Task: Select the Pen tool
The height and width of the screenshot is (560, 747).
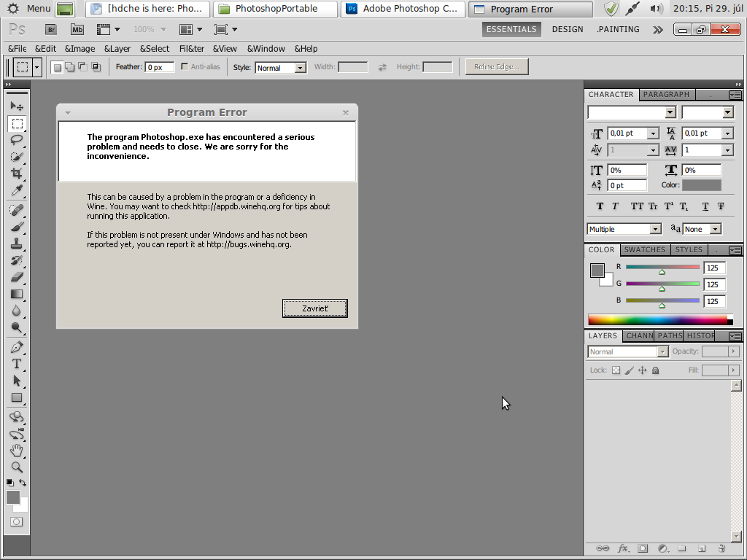Action: click(17, 346)
